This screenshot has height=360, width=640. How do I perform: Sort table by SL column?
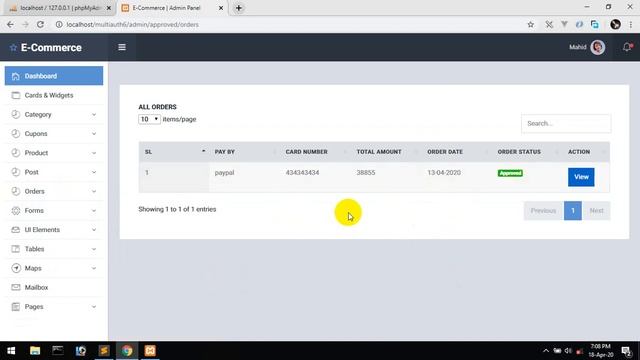point(173,152)
